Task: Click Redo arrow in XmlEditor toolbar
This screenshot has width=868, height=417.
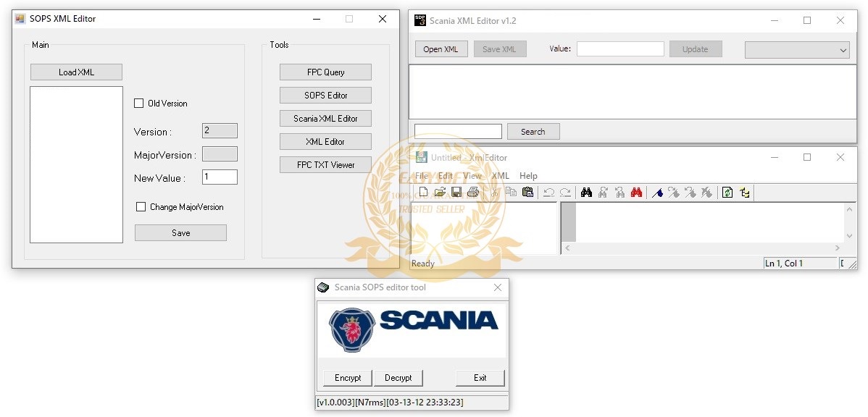Action: (565, 193)
